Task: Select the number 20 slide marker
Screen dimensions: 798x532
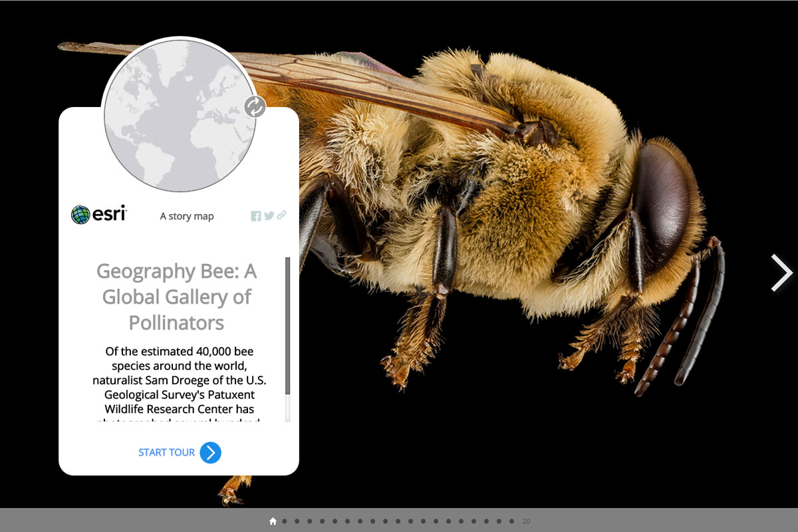Action: coord(526,521)
